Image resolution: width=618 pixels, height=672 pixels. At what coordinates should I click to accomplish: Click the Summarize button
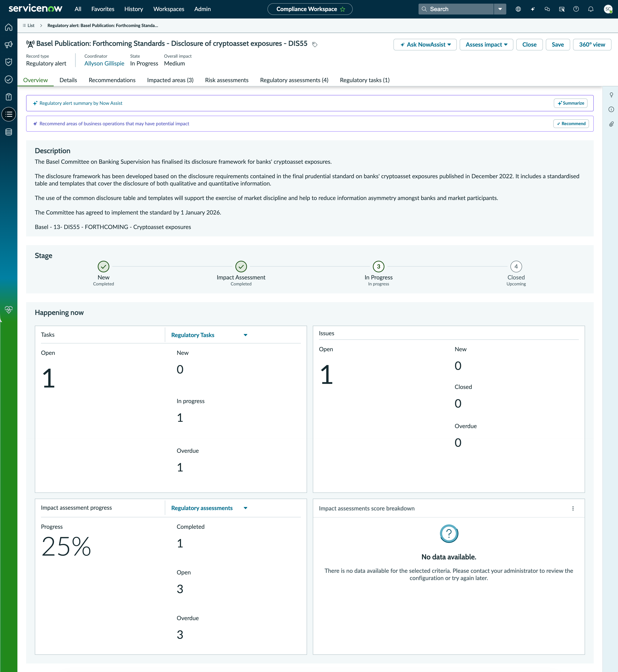tap(570, 103)
